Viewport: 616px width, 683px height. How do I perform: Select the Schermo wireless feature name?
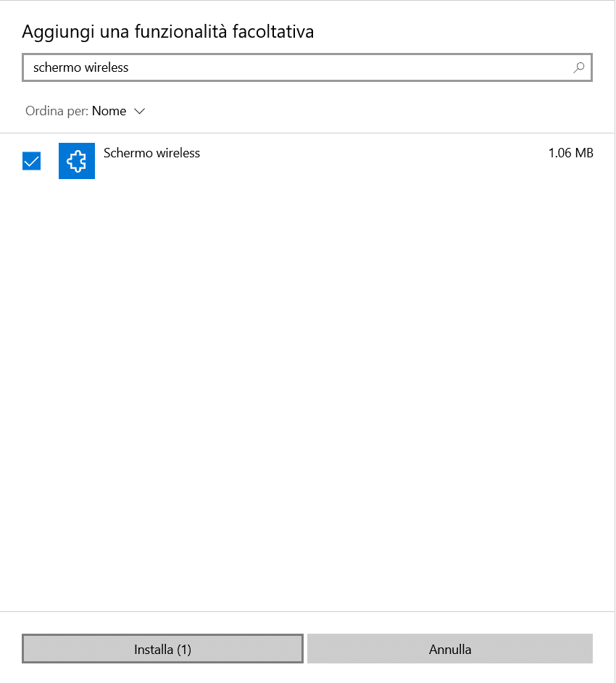[151, 153]
